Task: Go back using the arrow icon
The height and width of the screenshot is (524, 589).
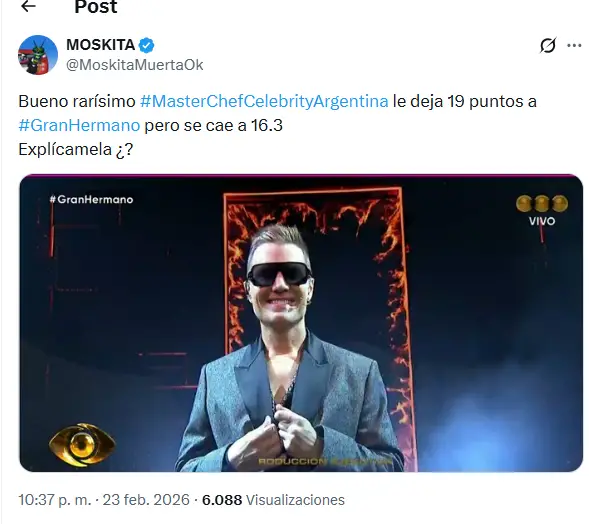Action: coord(28,6)
